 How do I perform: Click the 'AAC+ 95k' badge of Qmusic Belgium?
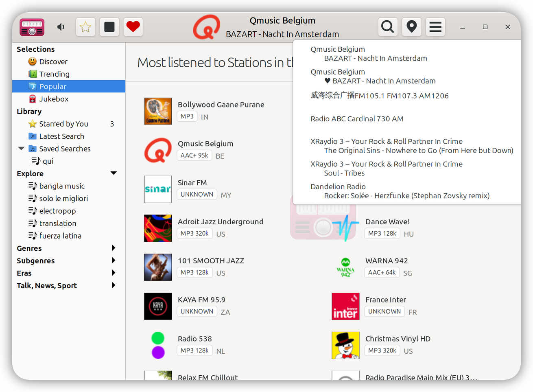point(194,155)
